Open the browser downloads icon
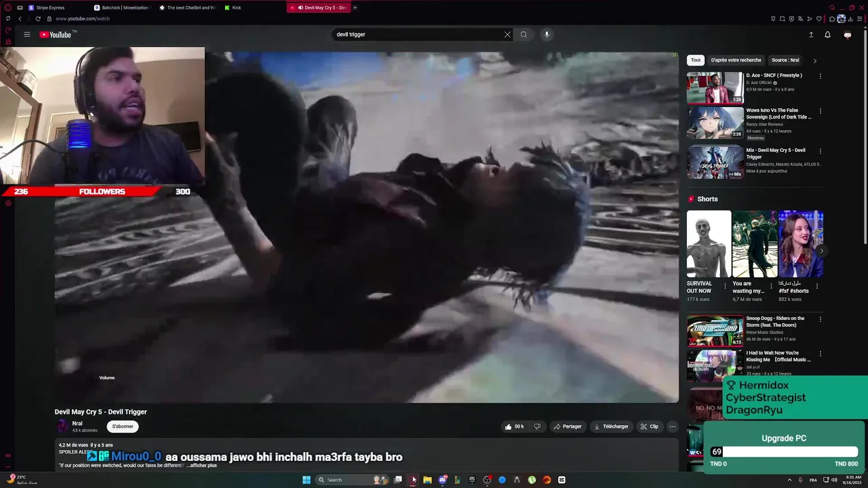The image size is (868, 488). (x=850, y=19)
